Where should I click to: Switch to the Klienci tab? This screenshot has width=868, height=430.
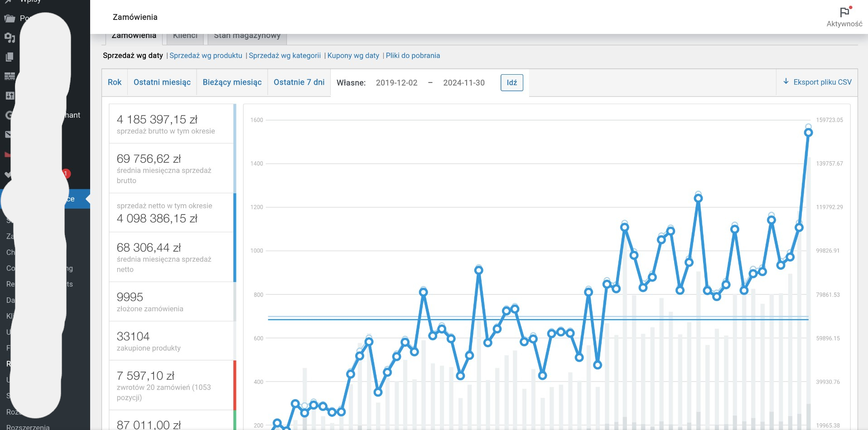(x=185, y=37)
